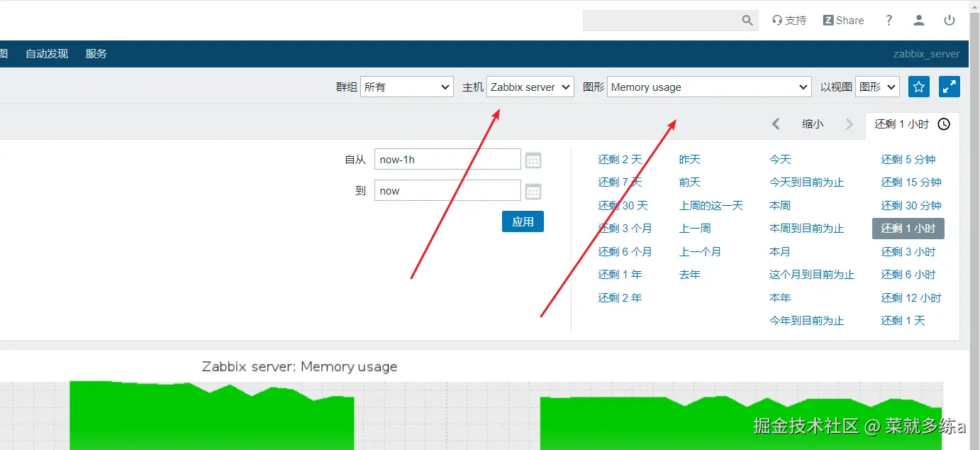
Task: Choose 昨天 time range
Action: pos(690,160)
